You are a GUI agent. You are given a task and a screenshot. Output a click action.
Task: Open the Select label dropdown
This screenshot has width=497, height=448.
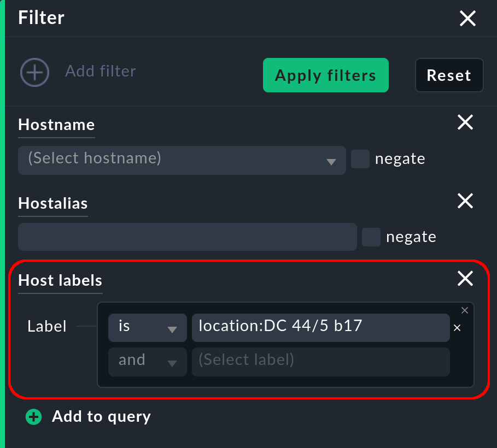pos(321,361)
